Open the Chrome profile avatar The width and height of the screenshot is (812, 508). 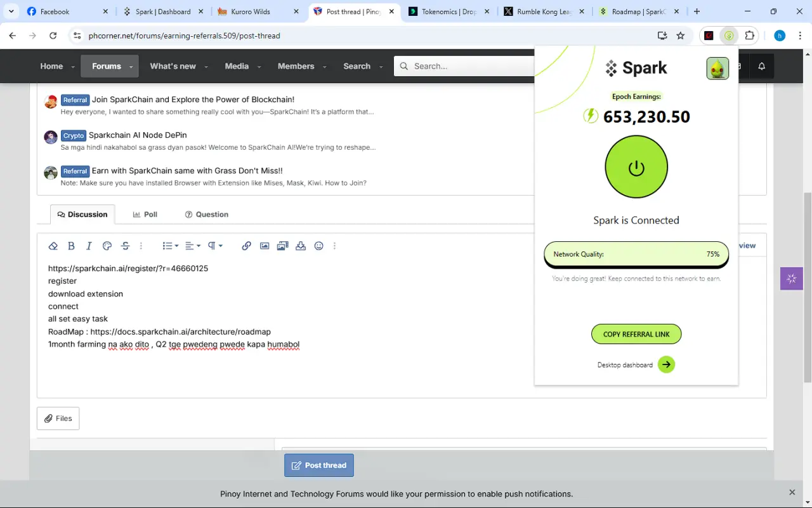click(780, 36)
